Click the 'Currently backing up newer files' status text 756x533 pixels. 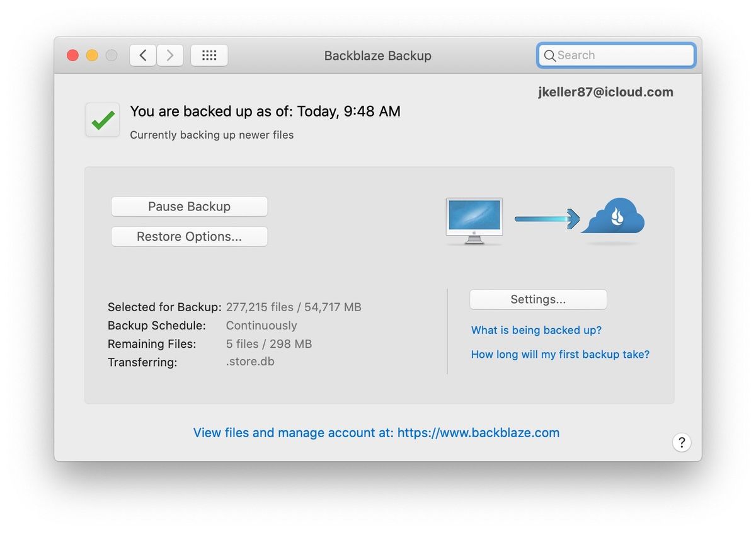click(x=211, y=134)
